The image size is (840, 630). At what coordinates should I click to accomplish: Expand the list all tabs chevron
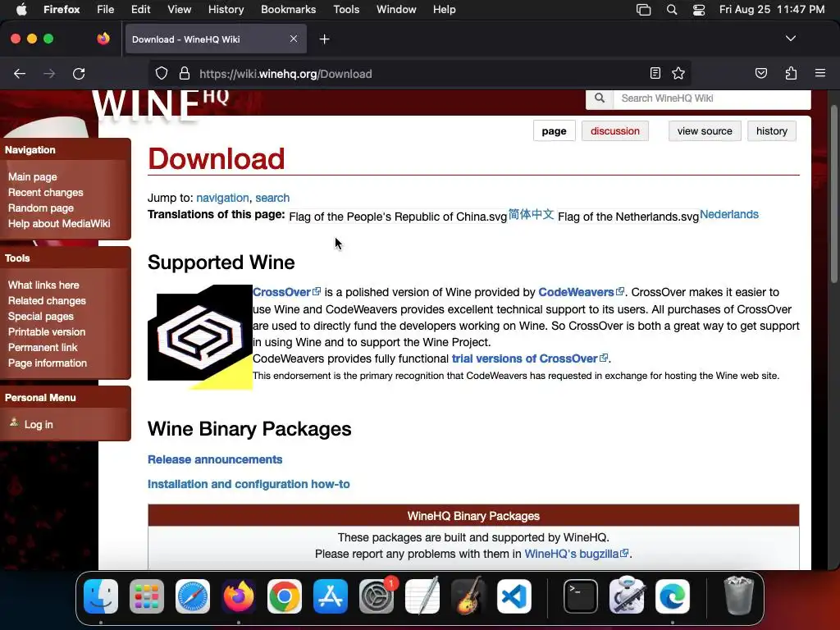pos(790,39)
